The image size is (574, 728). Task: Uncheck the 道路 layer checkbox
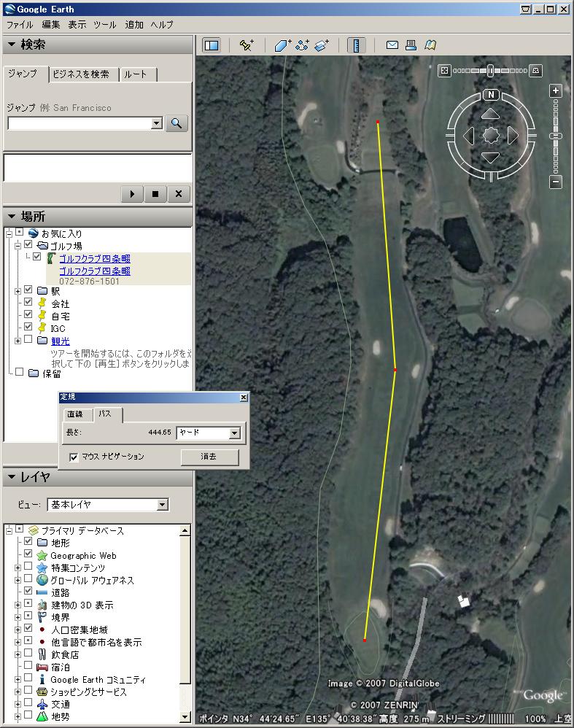28,591
